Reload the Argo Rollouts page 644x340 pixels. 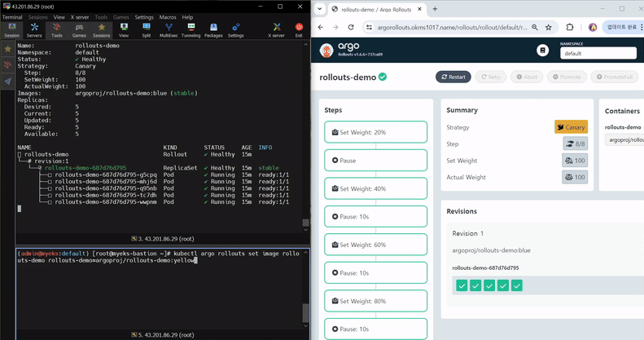pos(351,27)
